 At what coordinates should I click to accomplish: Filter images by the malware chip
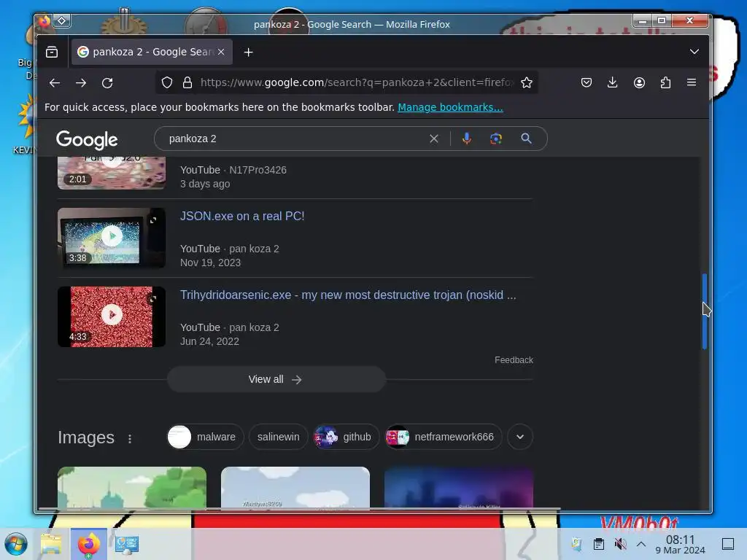click(205, 437)
